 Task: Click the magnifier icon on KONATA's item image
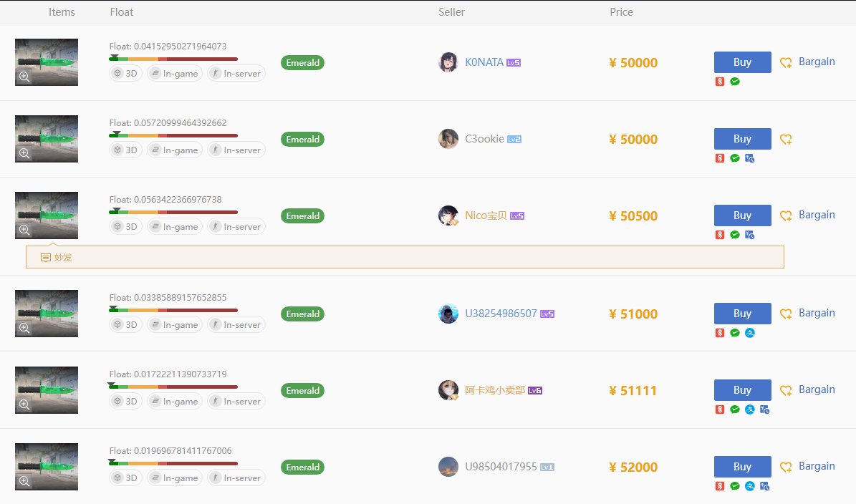pyautogui.click(x=24, y=77)
